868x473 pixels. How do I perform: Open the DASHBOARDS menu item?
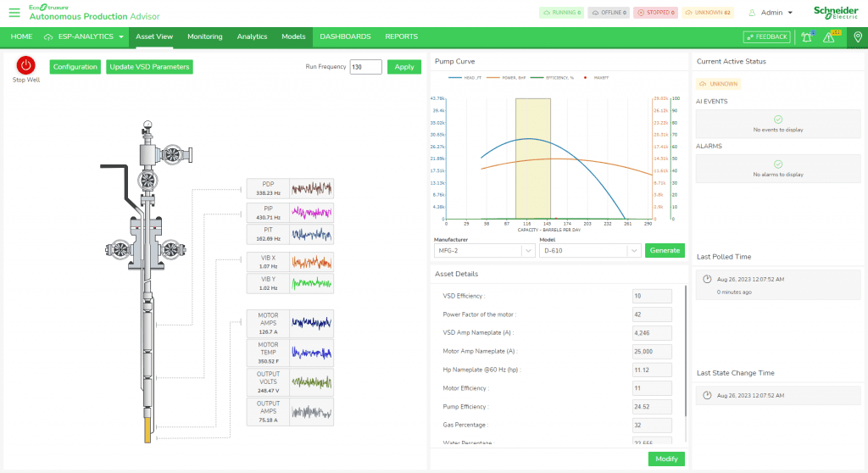[345, 37]
